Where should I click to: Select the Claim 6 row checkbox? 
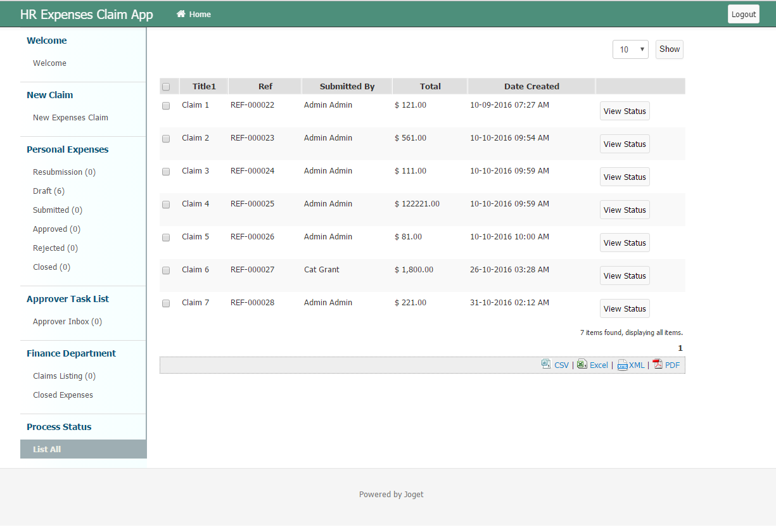(x=166, y=270)
